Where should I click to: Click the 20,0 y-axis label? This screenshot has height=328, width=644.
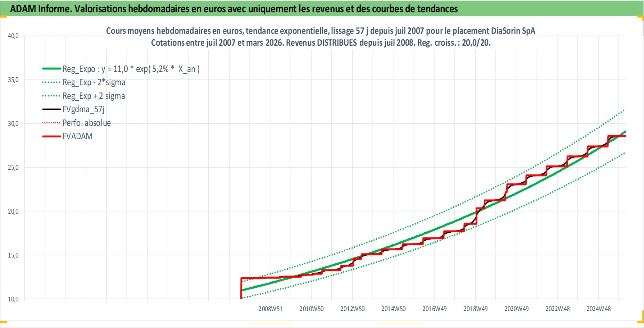pos(13,211)
